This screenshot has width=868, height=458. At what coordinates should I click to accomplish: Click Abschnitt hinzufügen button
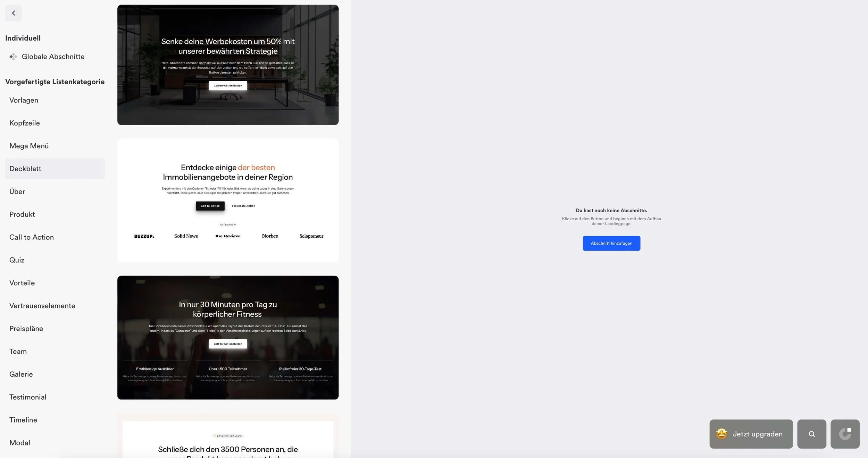click(611, 244)
